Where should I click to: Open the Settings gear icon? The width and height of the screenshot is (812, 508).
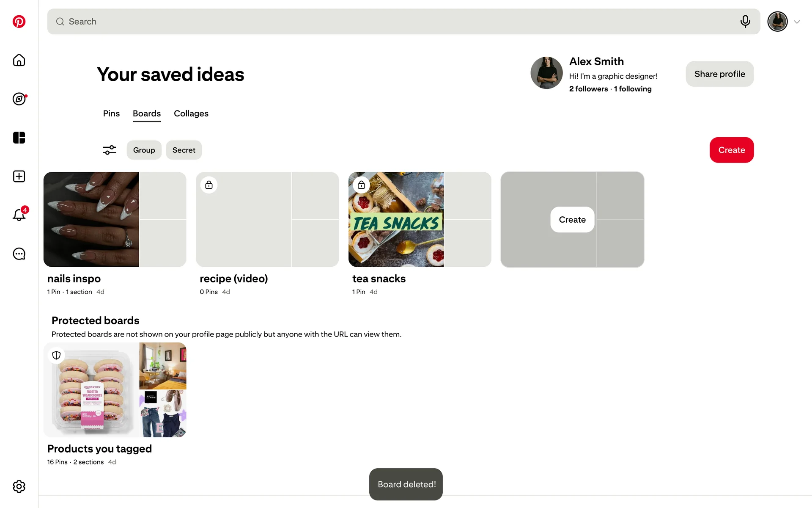pos(19,486)
